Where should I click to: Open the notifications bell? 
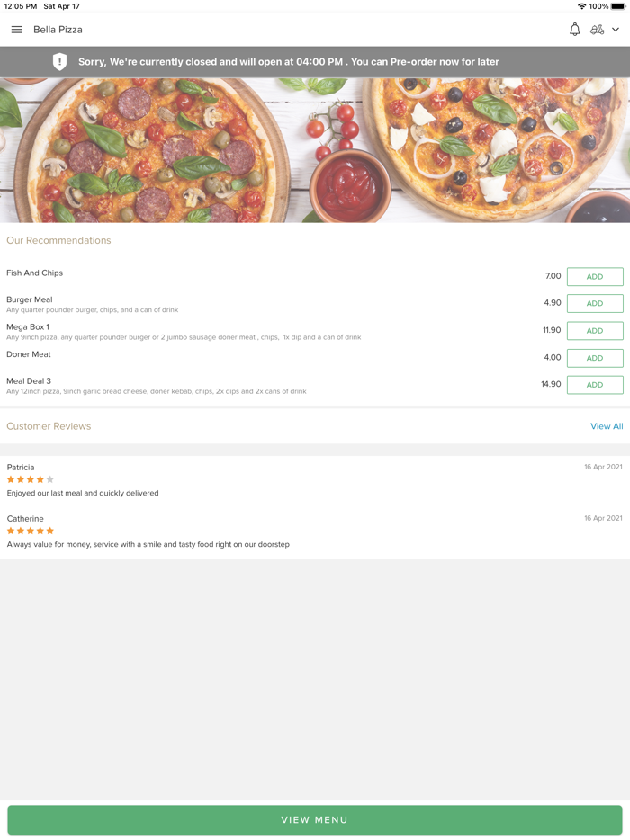point(574,29)
